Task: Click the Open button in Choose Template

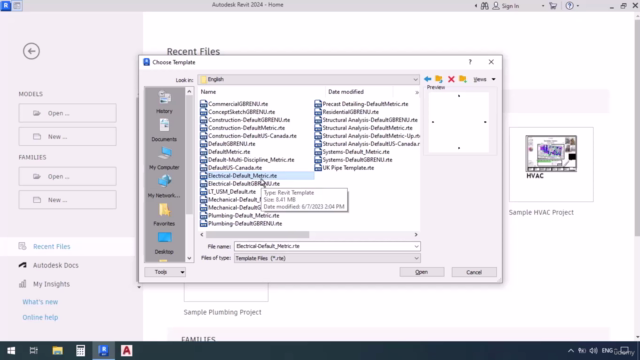Action: pos(422,272)
